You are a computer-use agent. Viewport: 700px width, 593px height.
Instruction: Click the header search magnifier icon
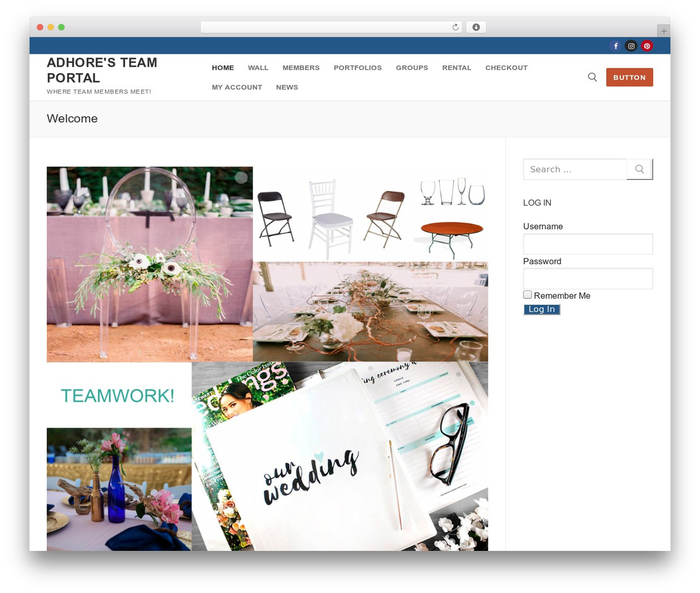coord(592,77)
